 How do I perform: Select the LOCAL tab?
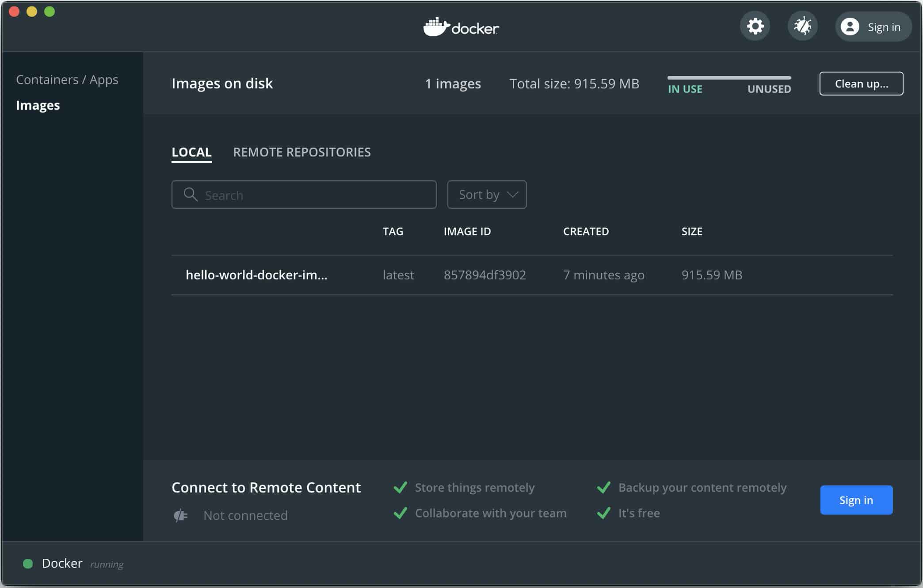[191, 152]
